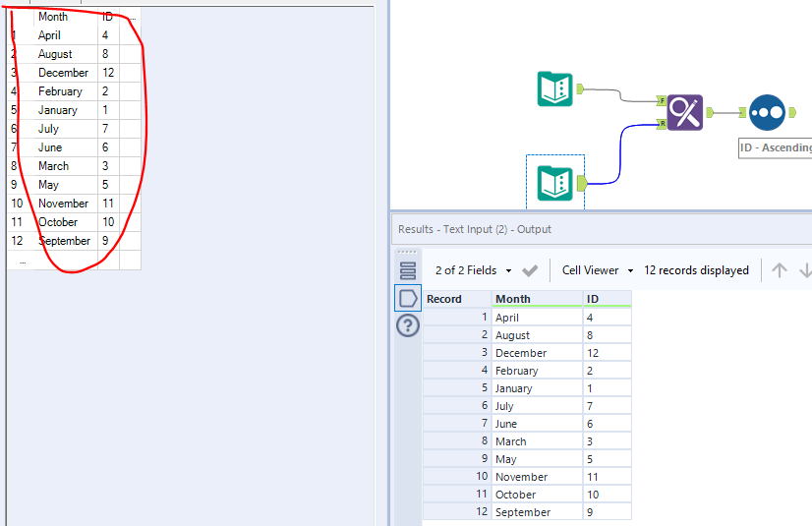The height and width of the screenshot is (526, 812).
Task: Click ID header in configuration grid
Action: click(x=108, y=17)
